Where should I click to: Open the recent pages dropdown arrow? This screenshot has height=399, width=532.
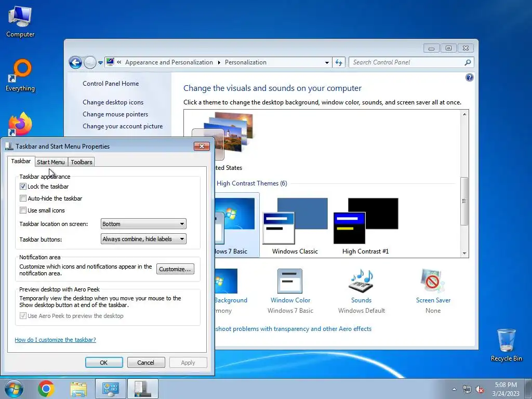click(x=100, y=63)
